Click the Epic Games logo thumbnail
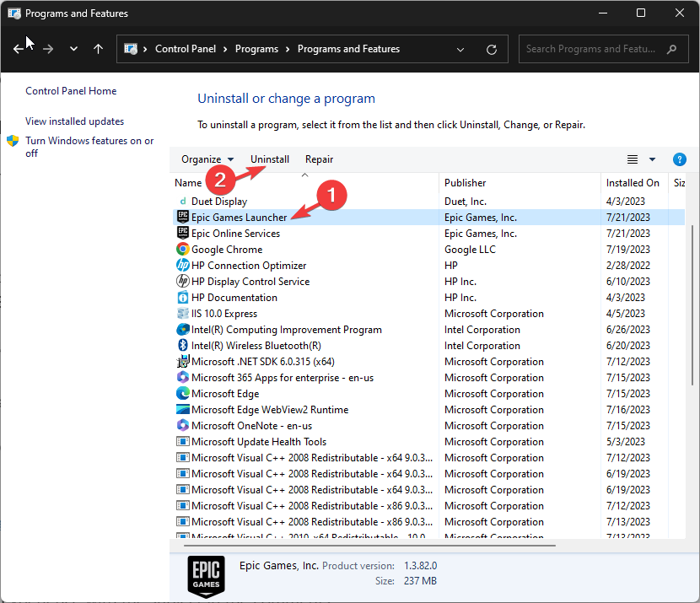The image size is (700, 603). click(207, 577)
